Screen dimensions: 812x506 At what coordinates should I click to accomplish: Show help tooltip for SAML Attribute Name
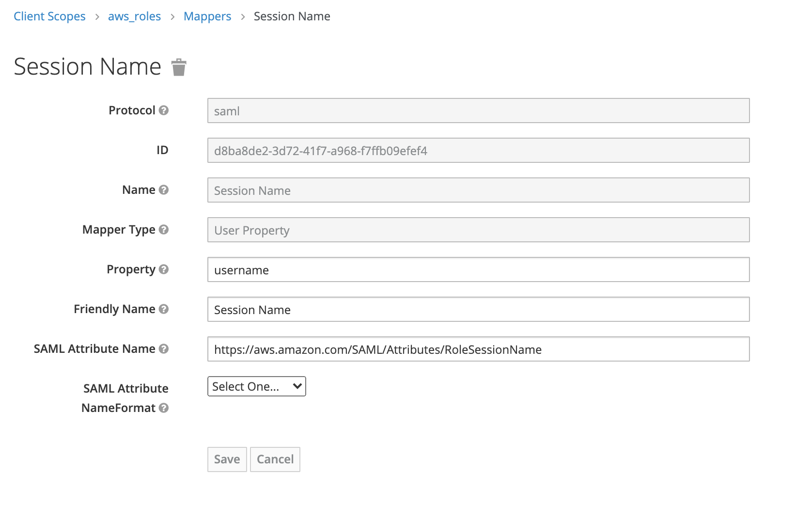pos(164,348)
